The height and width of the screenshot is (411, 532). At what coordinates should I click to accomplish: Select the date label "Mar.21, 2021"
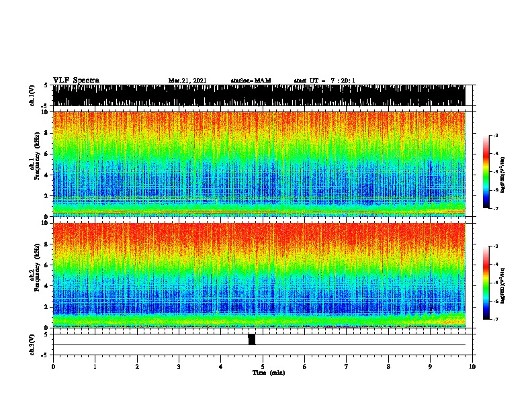[x=187, y=81]
